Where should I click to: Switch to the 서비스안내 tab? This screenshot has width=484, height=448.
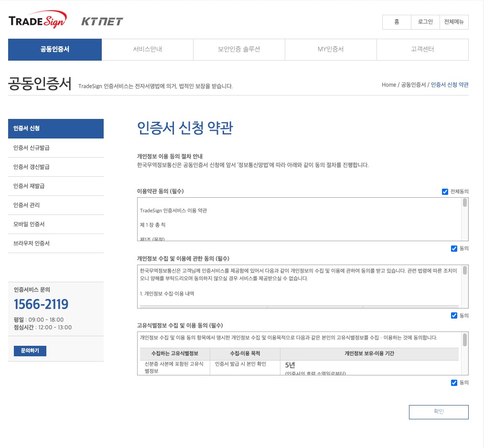(147, 49)
